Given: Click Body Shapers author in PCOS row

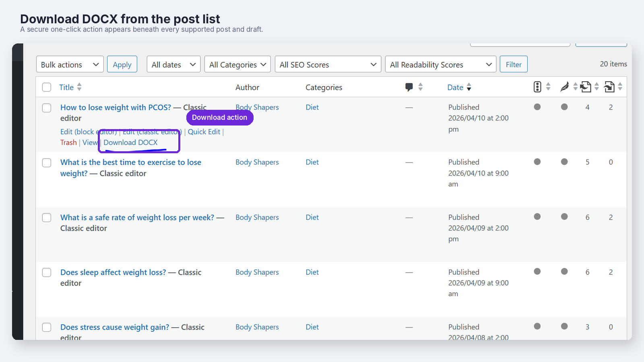Looking at the screenshot, I should [257, 107].
